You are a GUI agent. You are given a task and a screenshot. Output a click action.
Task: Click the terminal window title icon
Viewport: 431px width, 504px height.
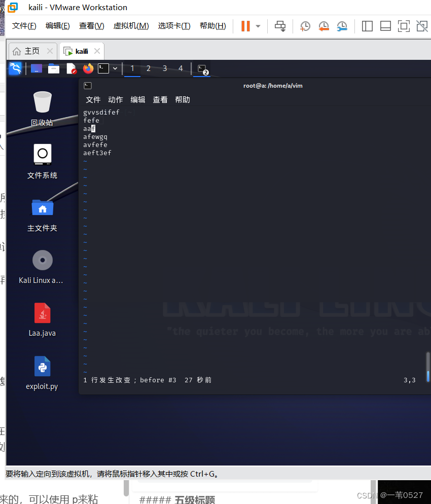(88, 86)
